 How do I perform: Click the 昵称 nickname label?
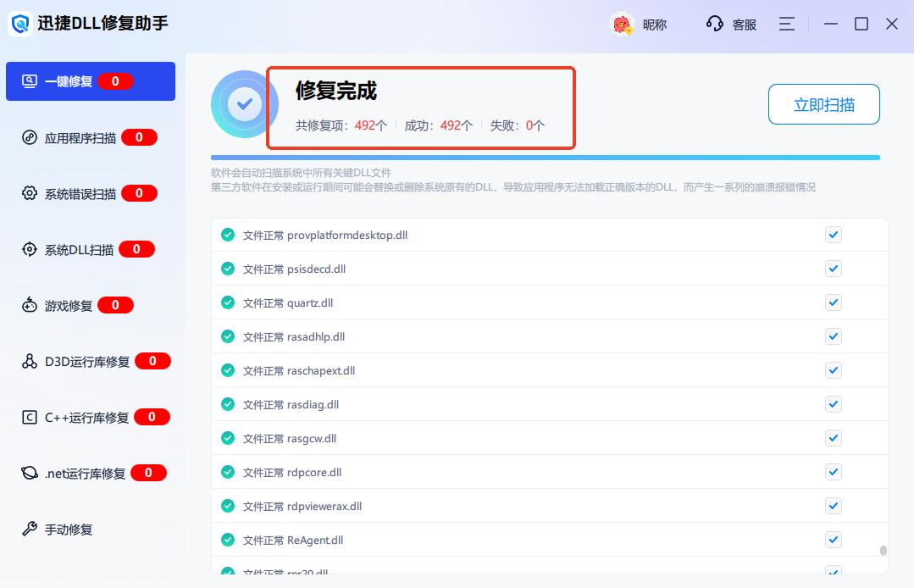655,25
